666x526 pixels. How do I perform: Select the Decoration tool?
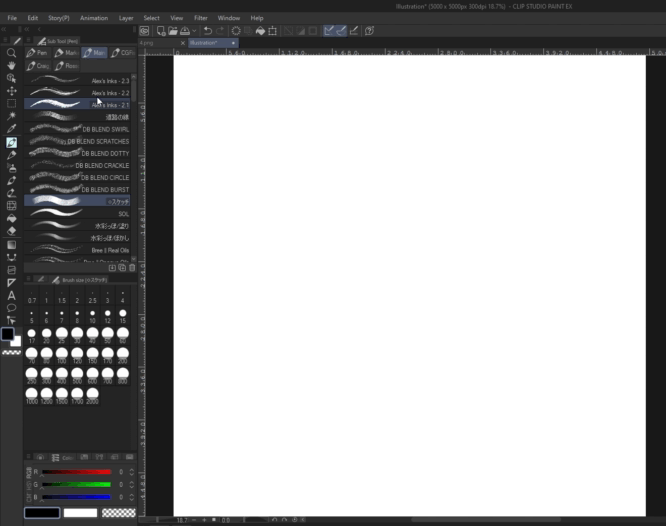[x=11, y=181]
